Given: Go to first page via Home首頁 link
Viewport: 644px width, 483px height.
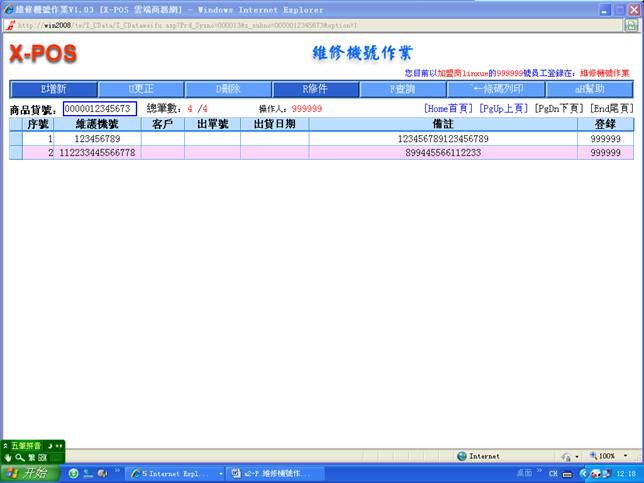Looking at the screenshot, I should coord(448,108).
